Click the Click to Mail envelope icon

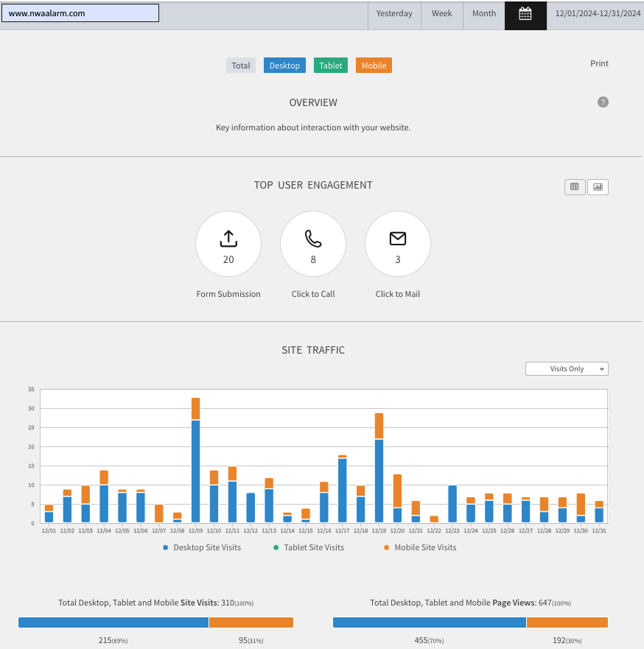pyautogui.click(x=398, y=239)
